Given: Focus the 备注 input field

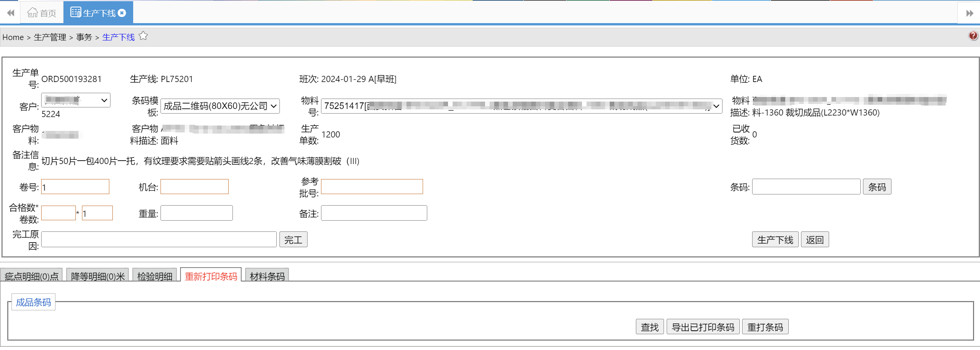Looking at the screenshot, I should [374, 213].
